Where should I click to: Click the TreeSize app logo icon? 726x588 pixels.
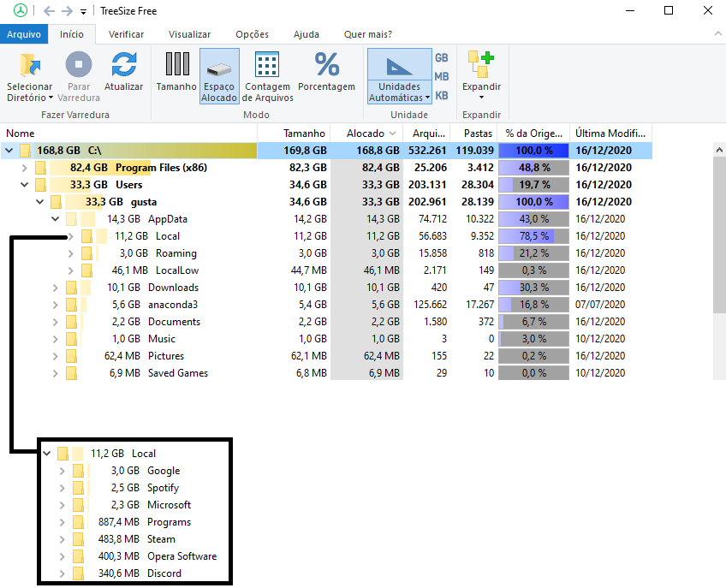20,11
